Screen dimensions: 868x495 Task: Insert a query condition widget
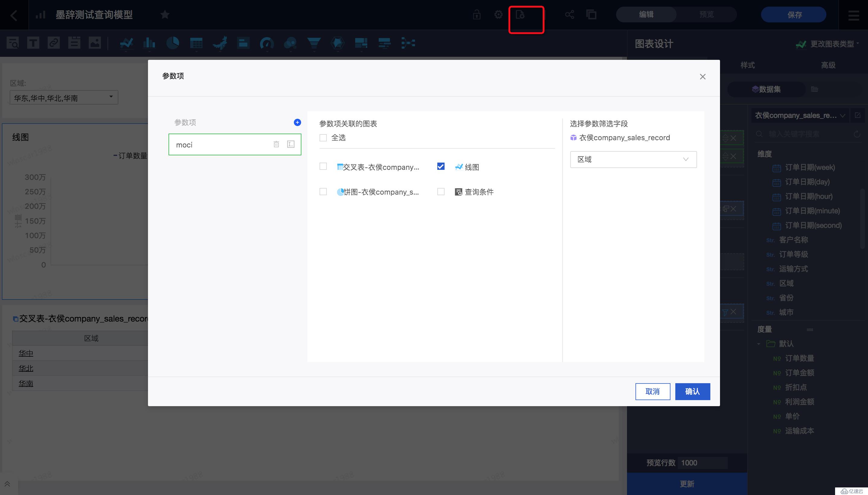pyautogui.click(x=13, y=43)
